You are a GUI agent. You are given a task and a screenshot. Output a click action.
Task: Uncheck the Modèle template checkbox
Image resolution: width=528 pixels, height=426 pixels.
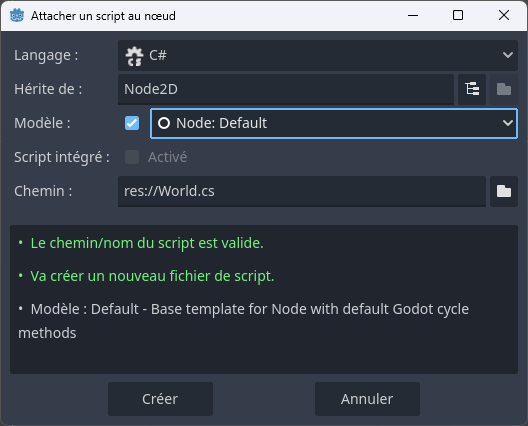point(132,123)
